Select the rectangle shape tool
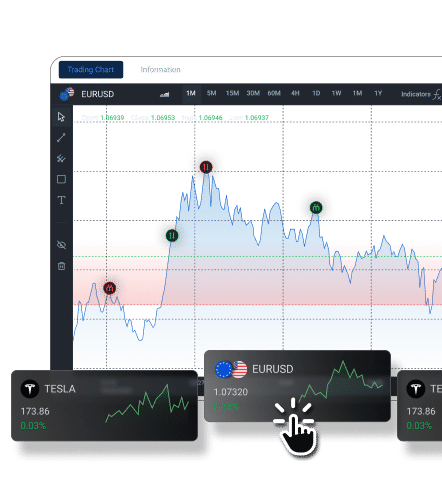 coord(61,179)
